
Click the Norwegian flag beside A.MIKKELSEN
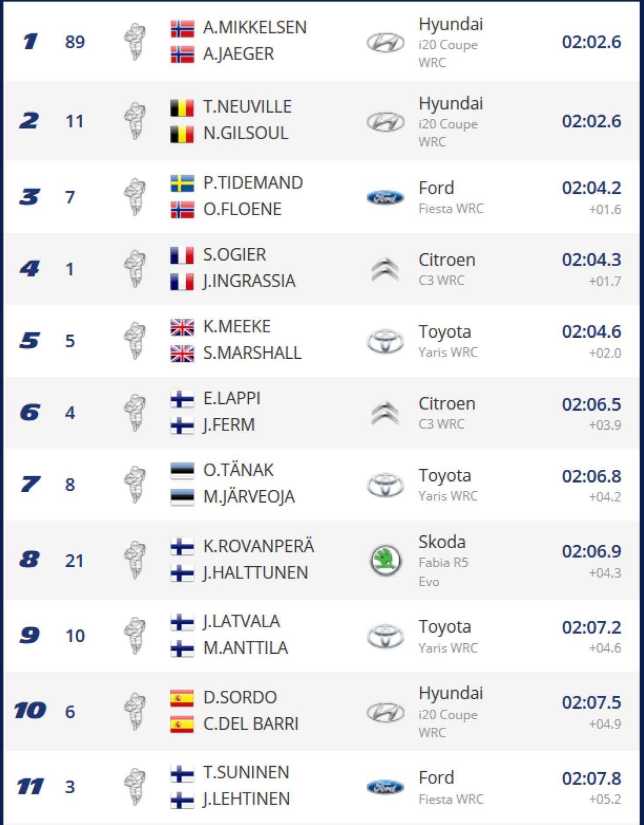(182, 28)
